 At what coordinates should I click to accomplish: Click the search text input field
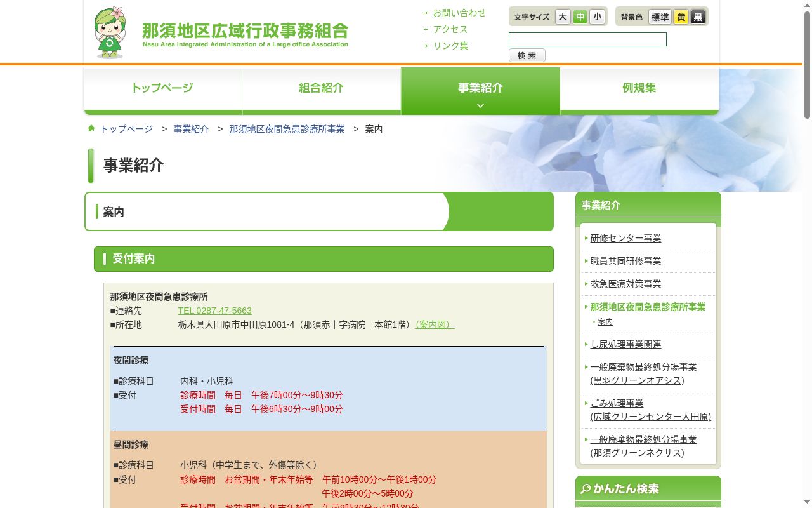coord(587,39)
